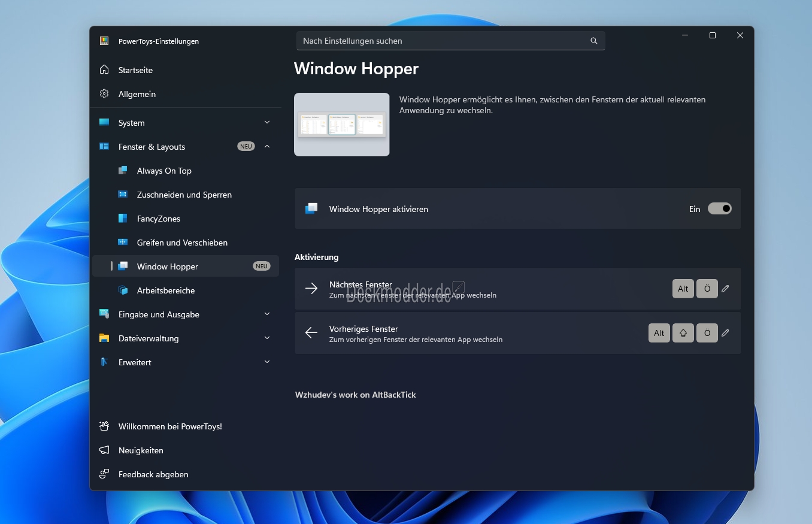Edit the Nächstes Fenster shortcut with pencil

tap(725, 289)
